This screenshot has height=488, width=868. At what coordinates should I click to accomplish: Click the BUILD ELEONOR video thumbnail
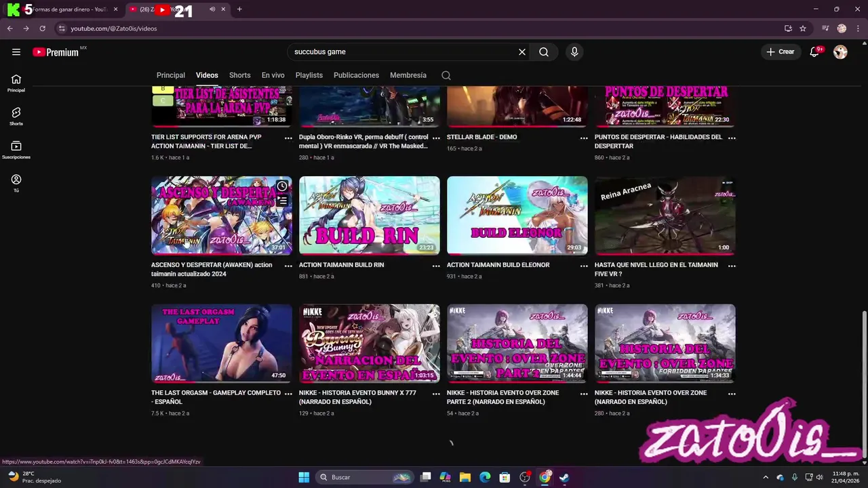(517, 216)
